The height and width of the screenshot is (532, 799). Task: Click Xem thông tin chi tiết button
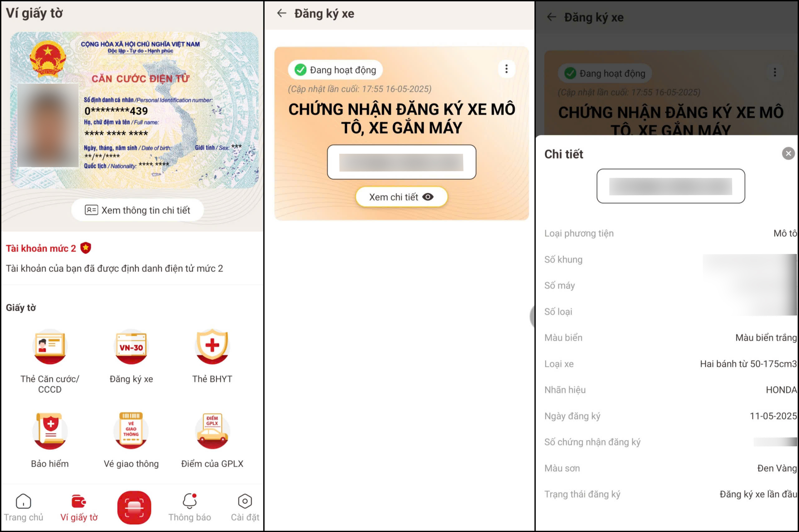click(x=137, y=210)
